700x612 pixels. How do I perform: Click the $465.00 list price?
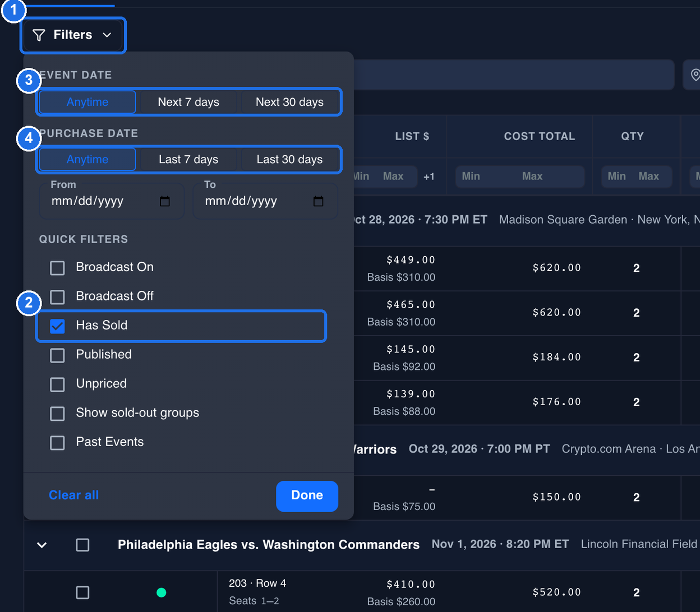pyautogui.click(x=411, y=305)
